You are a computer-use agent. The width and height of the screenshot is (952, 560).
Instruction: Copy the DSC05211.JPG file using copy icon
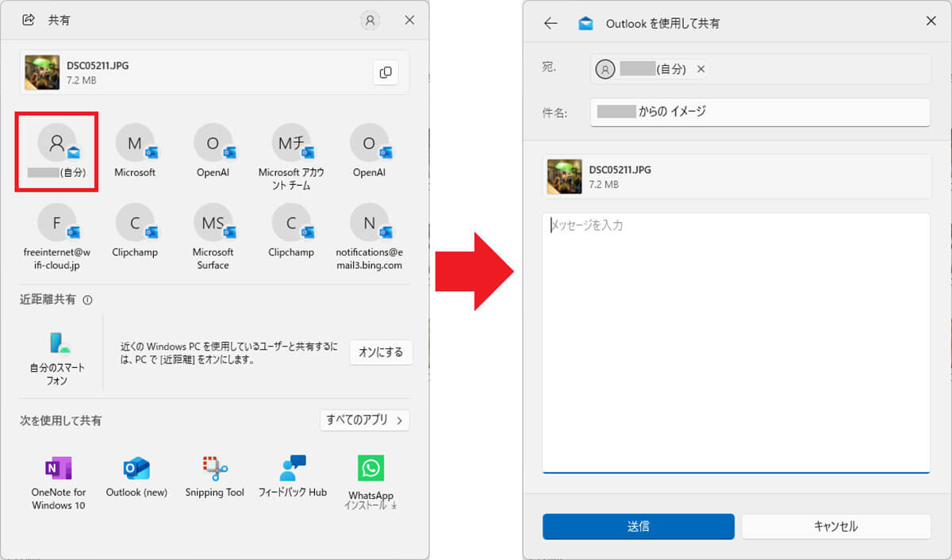[x=386, y=72]
